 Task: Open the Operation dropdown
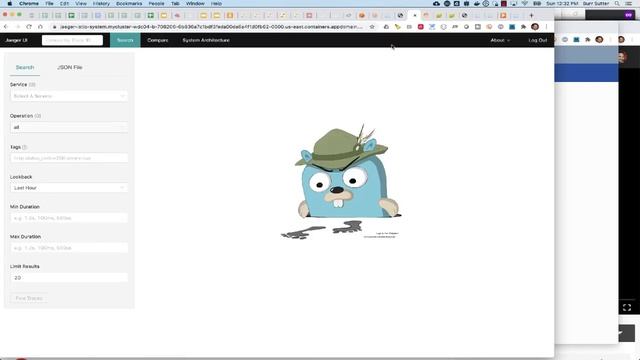(x=69, y=127)
